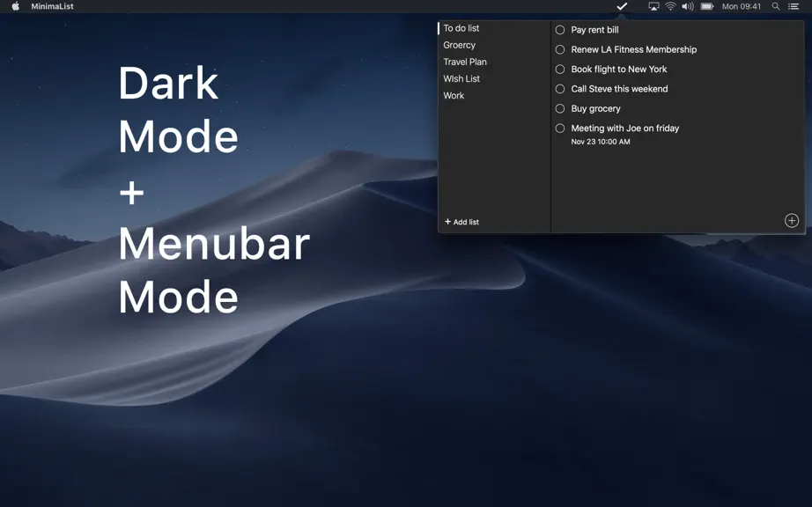Open the Wi-Fi status menu

click(x=670, y=6)
